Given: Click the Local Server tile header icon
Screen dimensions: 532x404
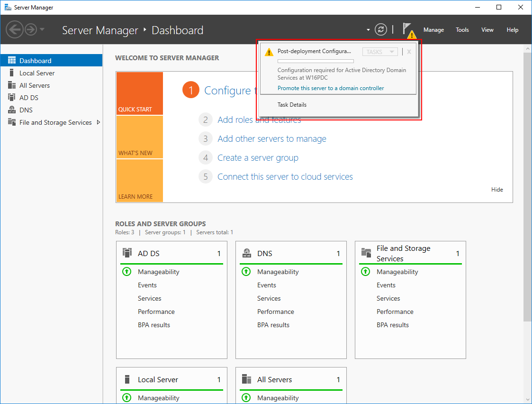Looking at the screenshot, I should click(127, 379).
